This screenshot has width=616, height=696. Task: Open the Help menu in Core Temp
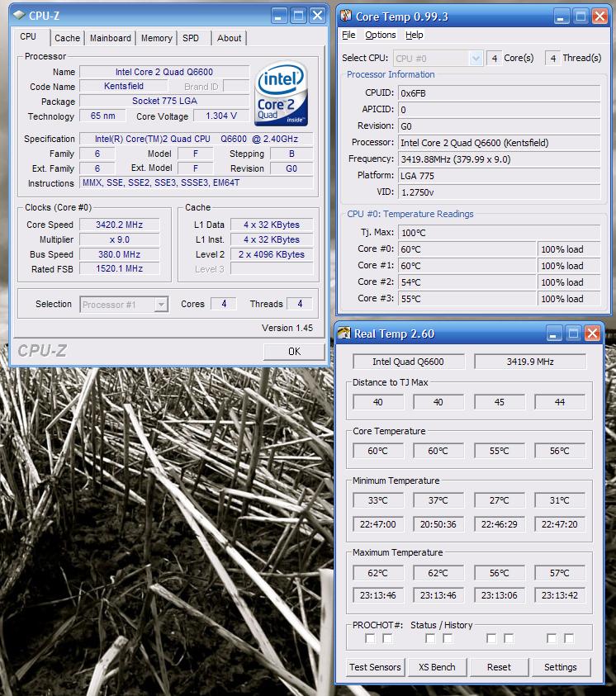(414, 35)
